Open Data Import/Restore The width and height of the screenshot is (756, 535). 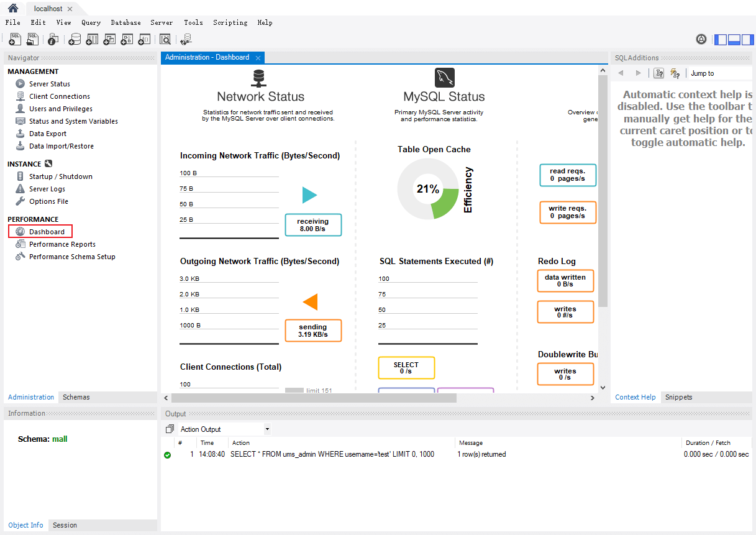(61, 146)
